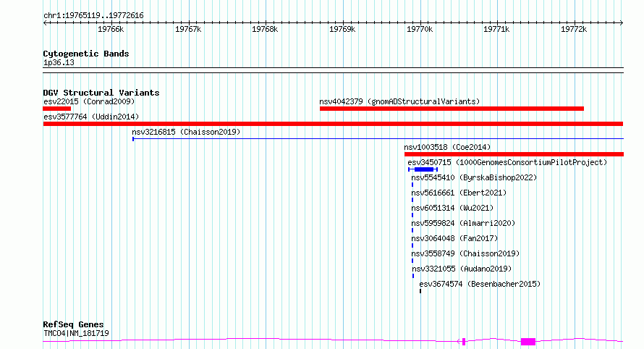Click the black tick mark under esv3674574
Screen dimensions: 644x349
420,291
